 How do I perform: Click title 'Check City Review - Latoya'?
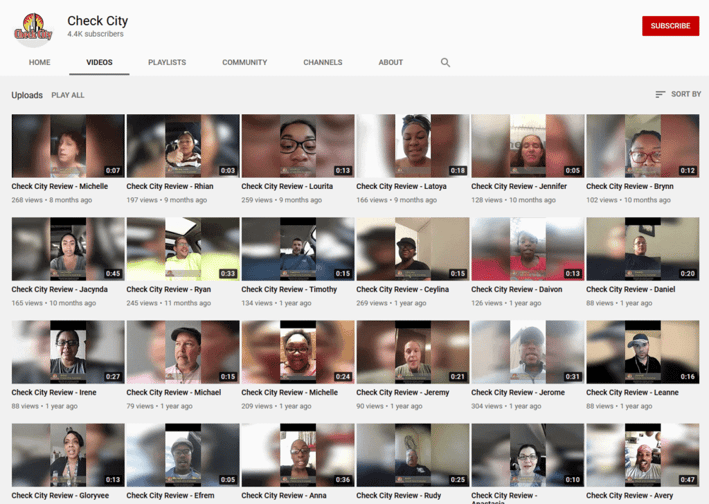point(401,186)
